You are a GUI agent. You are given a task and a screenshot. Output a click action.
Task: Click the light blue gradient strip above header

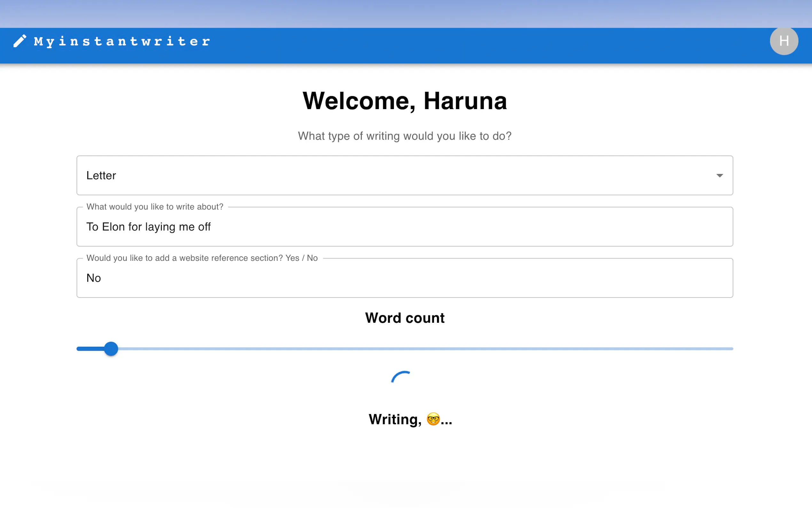[403, 13]
